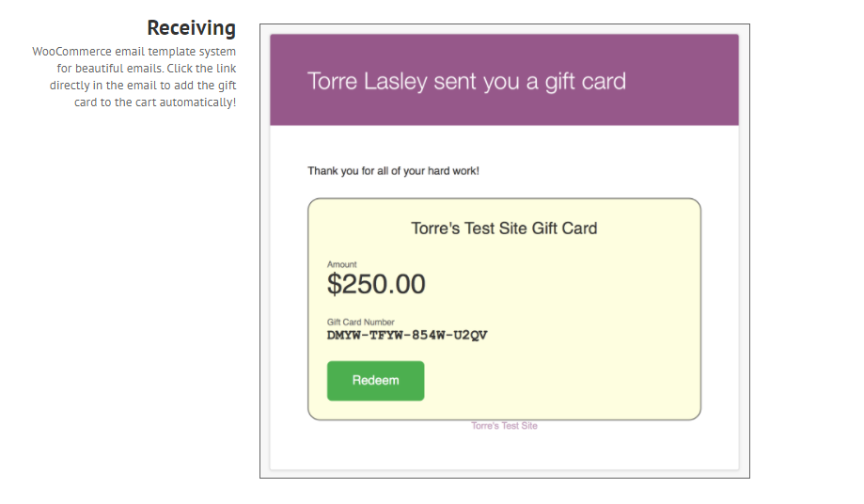Image resolution: width=864 pixels, height=504 pixels.
Task: Select the 'Thank you for all of your hard work!' message
Action: pyautogui.click(x=393, y=171)
